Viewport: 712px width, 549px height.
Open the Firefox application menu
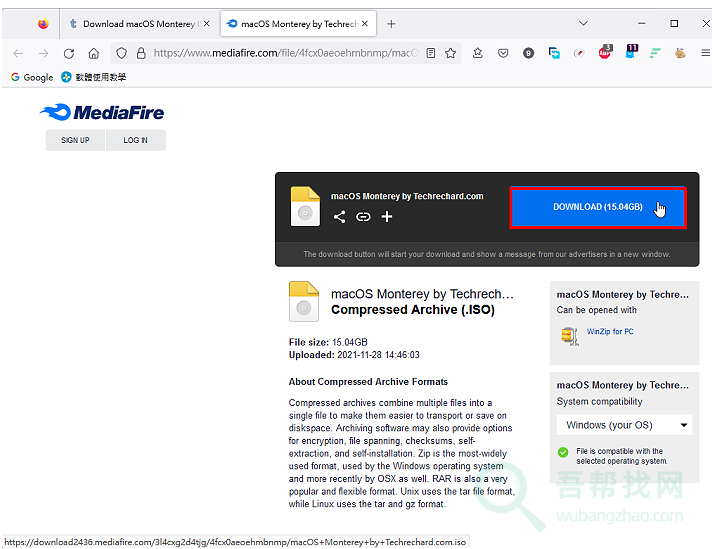(x=705, y=53)
